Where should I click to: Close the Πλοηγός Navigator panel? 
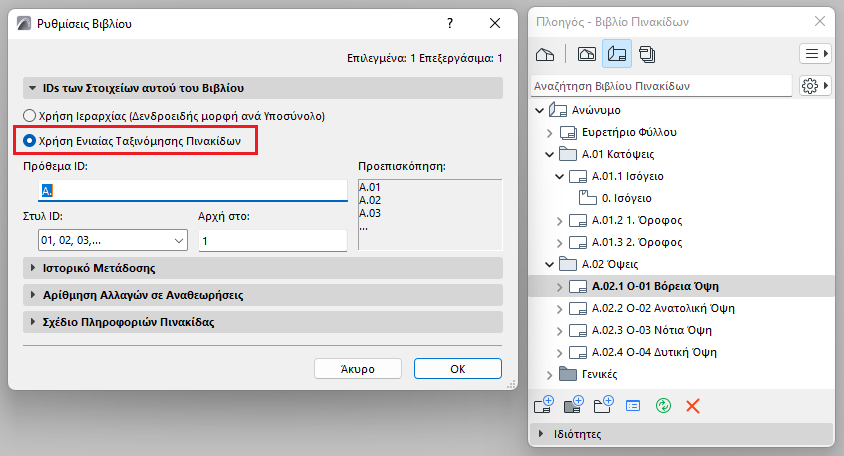click(820, 21)
